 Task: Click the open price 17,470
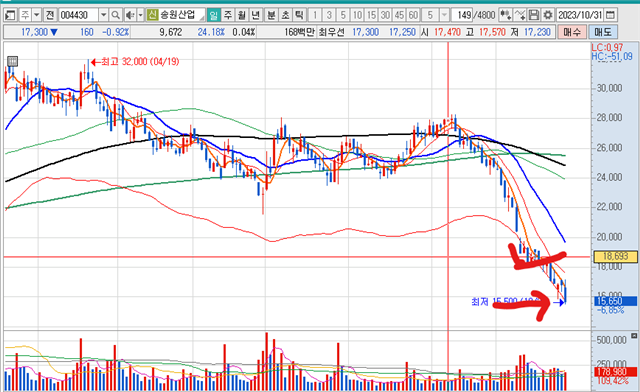(x=447, y=32)
